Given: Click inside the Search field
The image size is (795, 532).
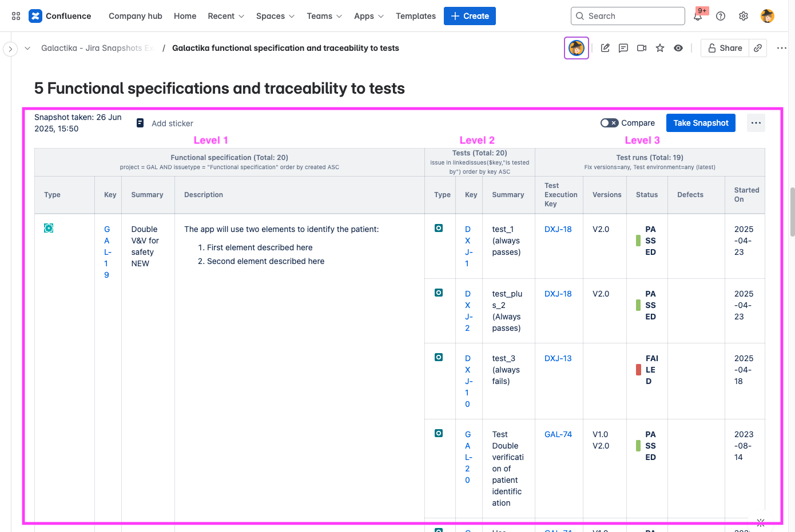Looking at the screenshot, I should [627, 16].
